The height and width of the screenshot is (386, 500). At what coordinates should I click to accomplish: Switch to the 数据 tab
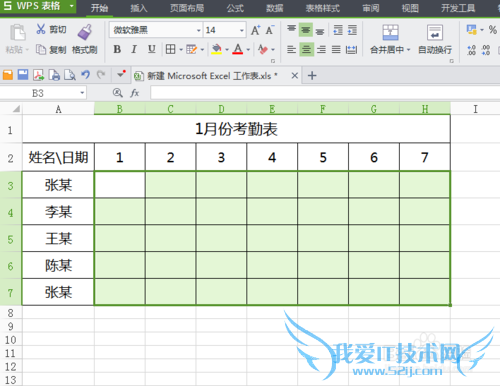click(275, 8)
